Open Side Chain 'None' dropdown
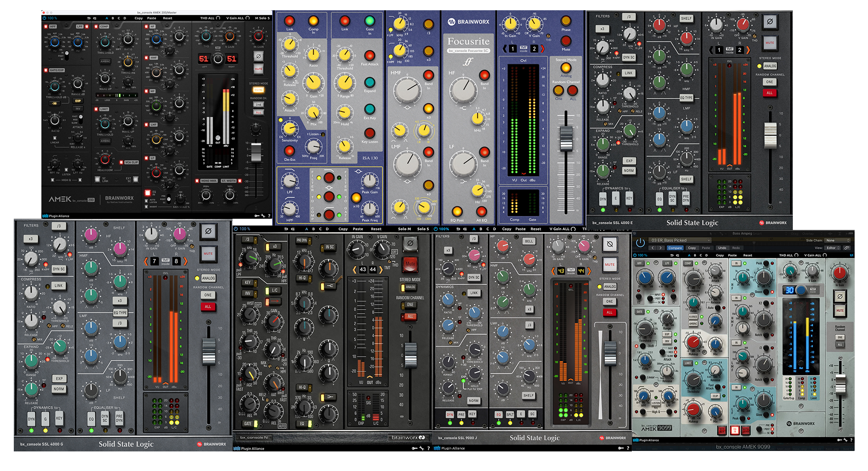Viewport: 868px width, 471px height. [837, 240]
